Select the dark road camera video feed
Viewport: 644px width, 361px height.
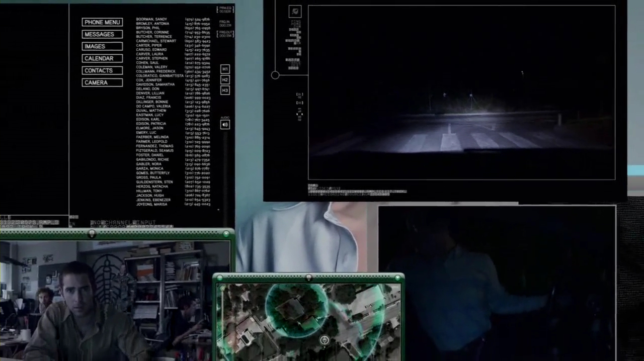461,93
